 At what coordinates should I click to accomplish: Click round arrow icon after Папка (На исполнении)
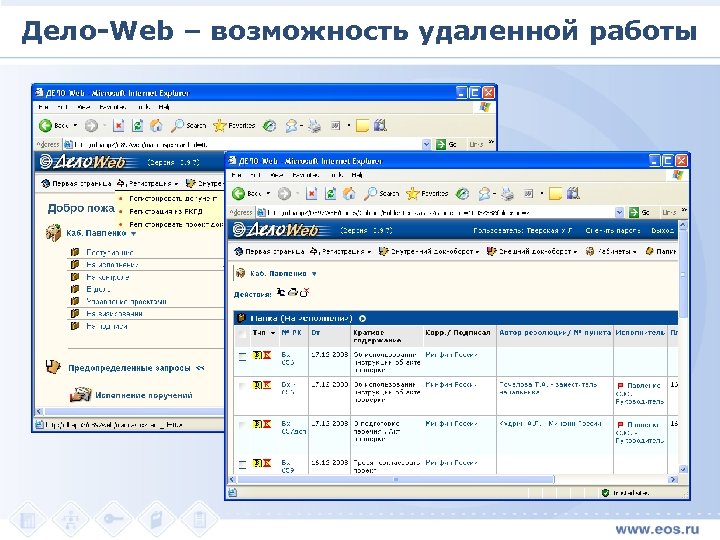362,318
